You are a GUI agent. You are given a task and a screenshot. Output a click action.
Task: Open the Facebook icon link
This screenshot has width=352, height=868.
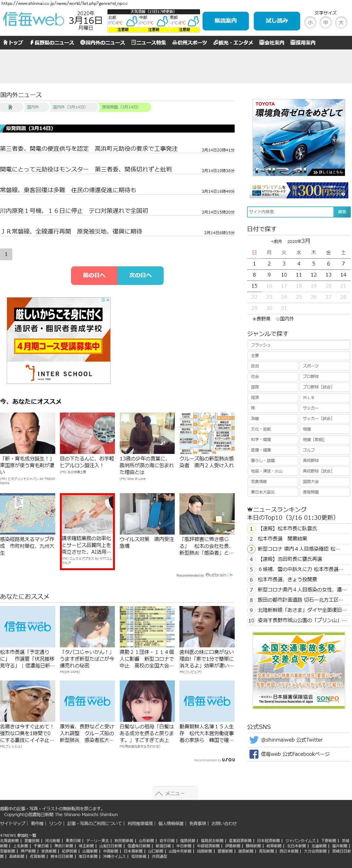[254, 754]
